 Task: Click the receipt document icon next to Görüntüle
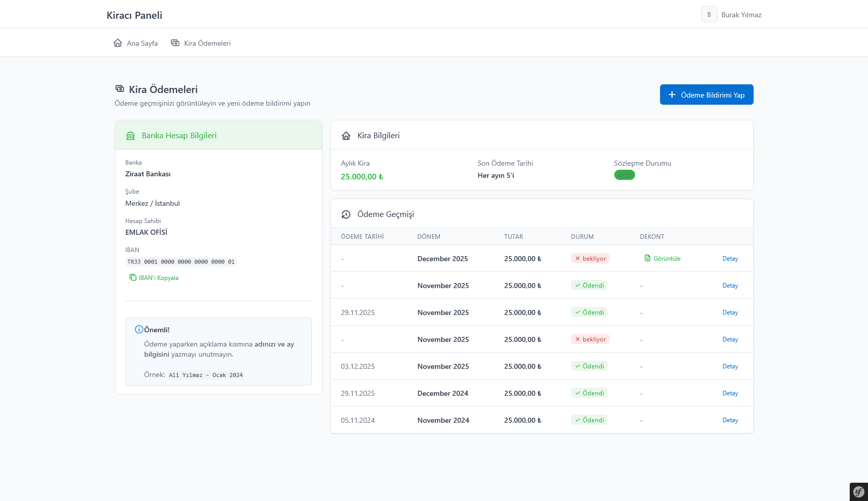647,258
